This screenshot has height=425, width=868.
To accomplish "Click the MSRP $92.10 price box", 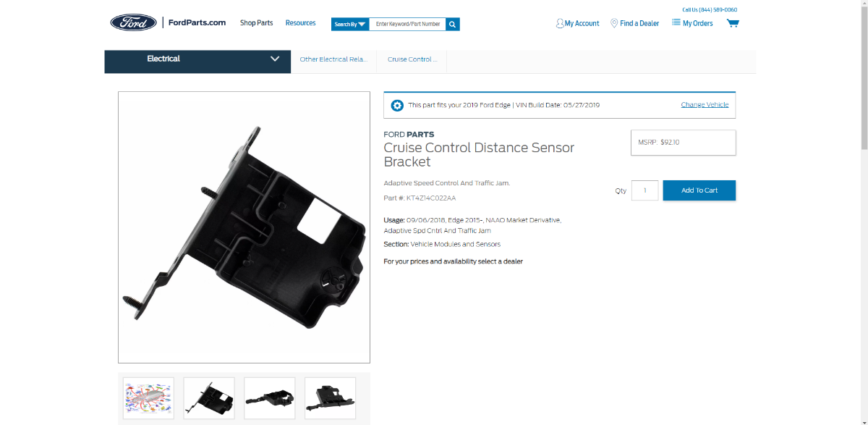I will point(684,143).
